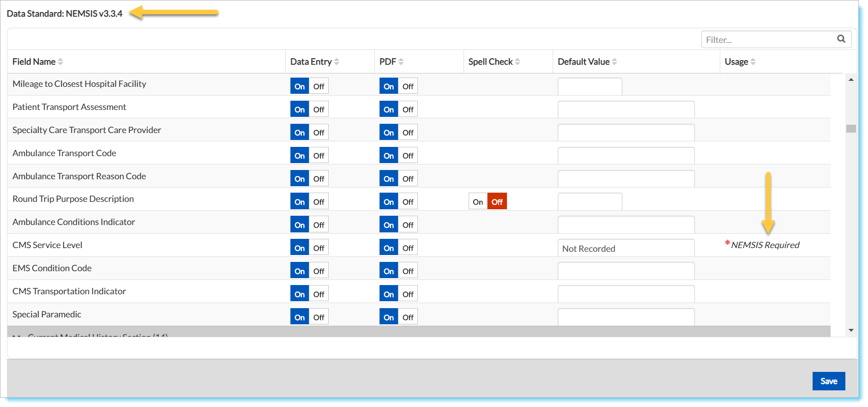Turn off PDF for EMS Condition Code

(408, 271)
